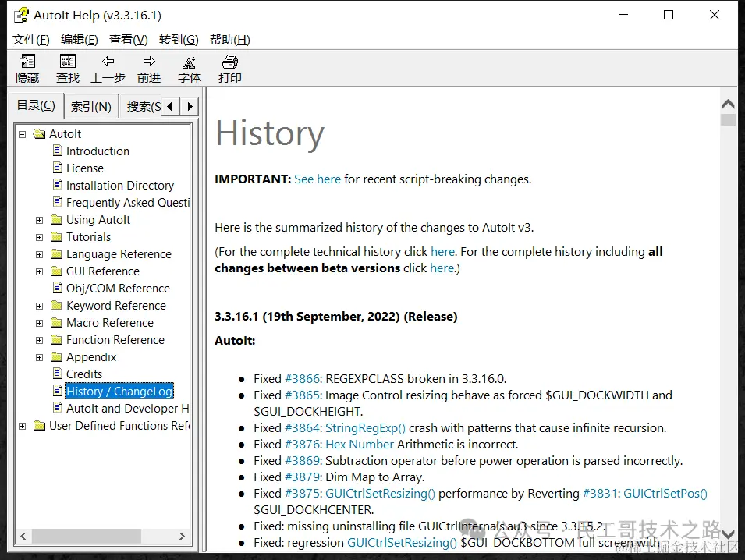Expand the Appendix node
This screenshot has height=560, width=745.
tap(40, 357)
